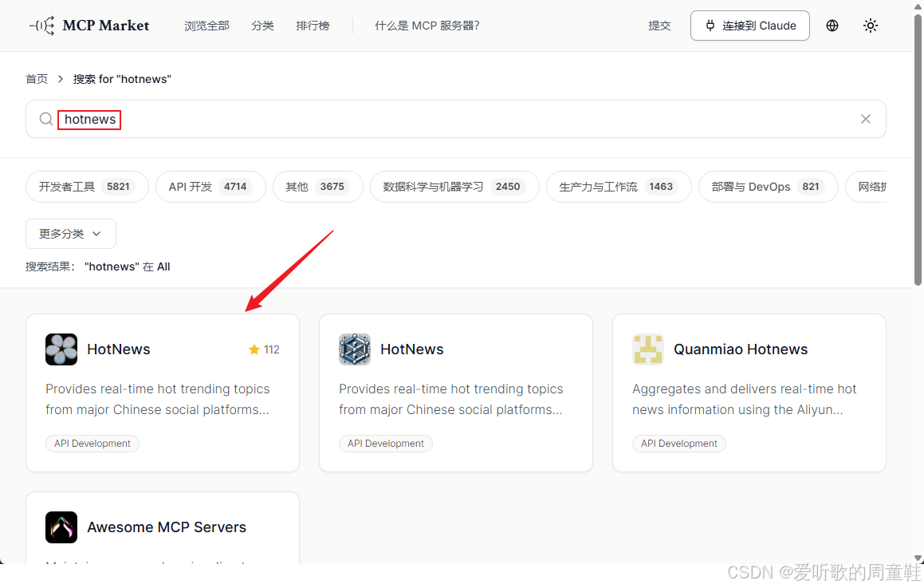Open 什么是 MCP 服务器? link
This screenshot has height=588, width=924.
point(427,26)
